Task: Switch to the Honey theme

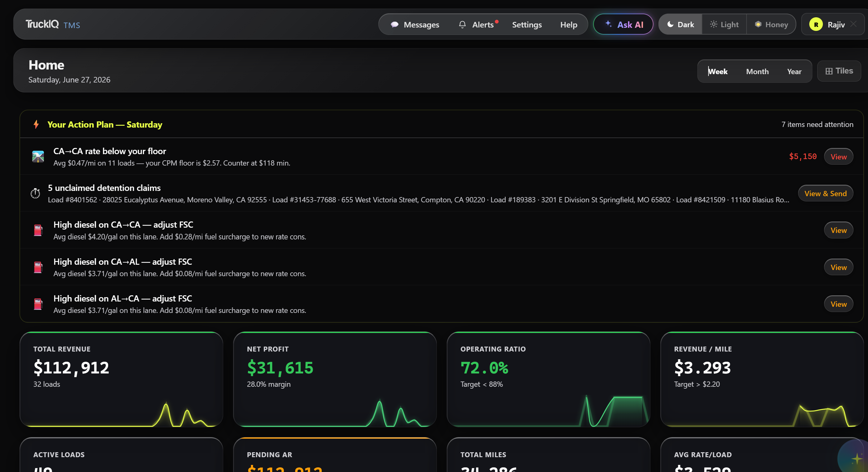Action: (x=771, y=24)
